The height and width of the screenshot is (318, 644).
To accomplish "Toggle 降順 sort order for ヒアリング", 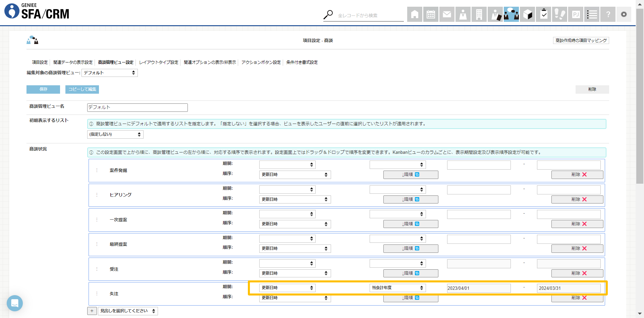I will coord(411,199).
